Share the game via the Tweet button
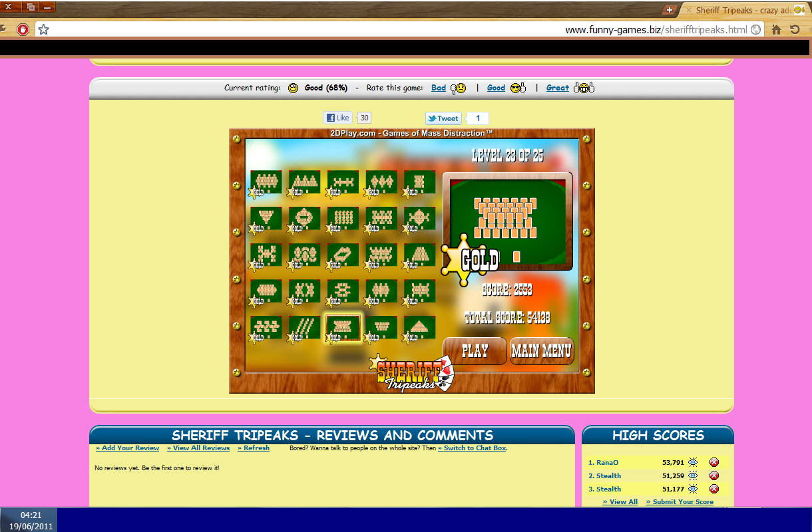812x532 pixels. 443,118
